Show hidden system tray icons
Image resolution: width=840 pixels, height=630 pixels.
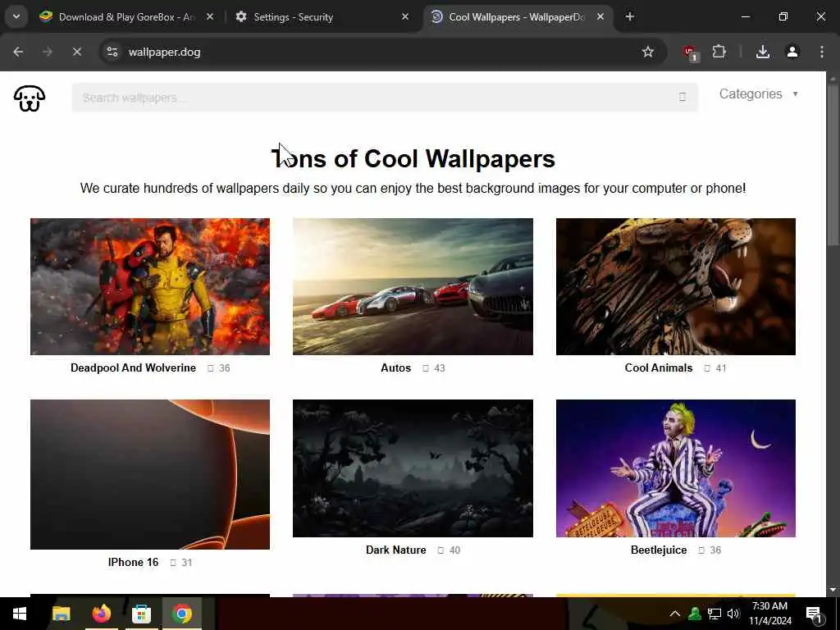[675, 614]
